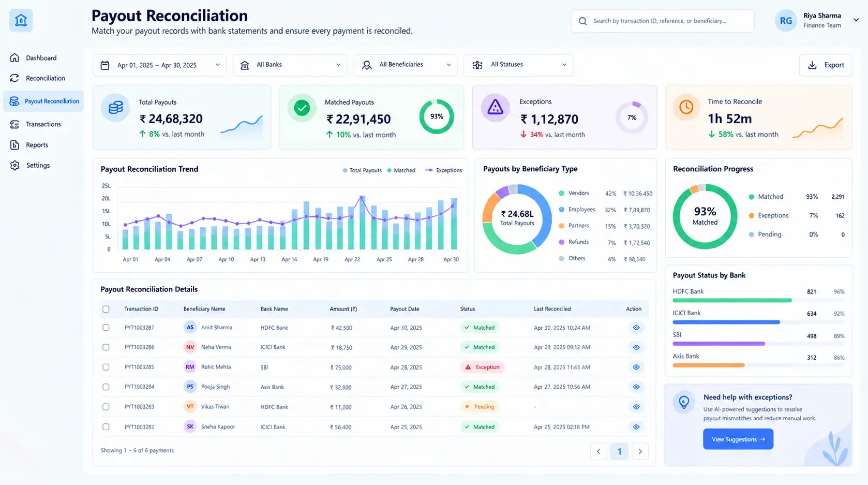Viewport: 868px width, 485px height.
Task: Click the lightbulb icon in help card
Action: (x=684, y=402)
